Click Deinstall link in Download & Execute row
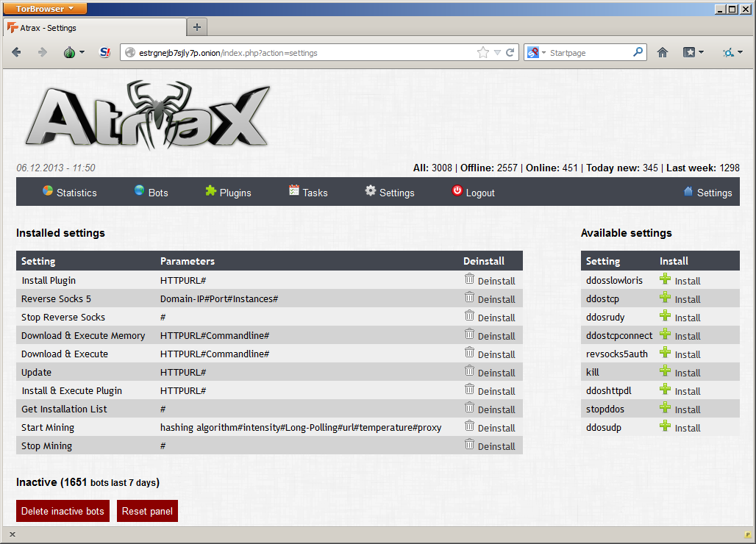The height and width of the screenshot is (544, 756). point(496,354)
